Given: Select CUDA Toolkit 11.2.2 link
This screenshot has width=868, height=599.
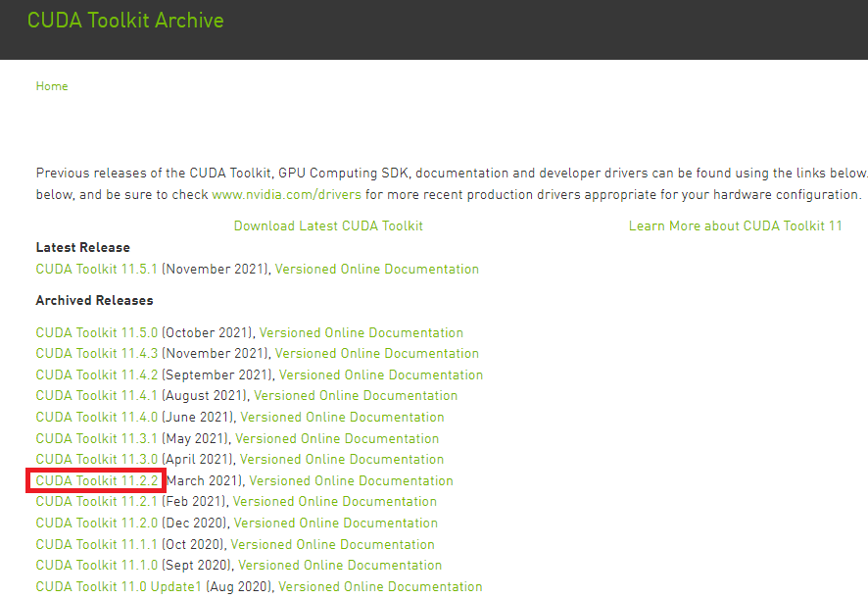Looking at the screenshot, I should tap(96, 481).
